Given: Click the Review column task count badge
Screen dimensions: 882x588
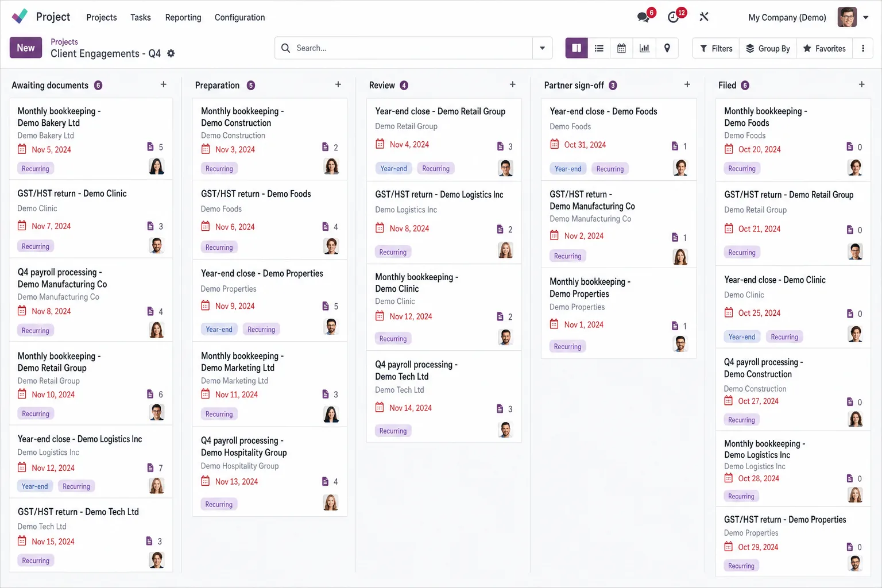Looking at the screenshot, I should 404,86.
